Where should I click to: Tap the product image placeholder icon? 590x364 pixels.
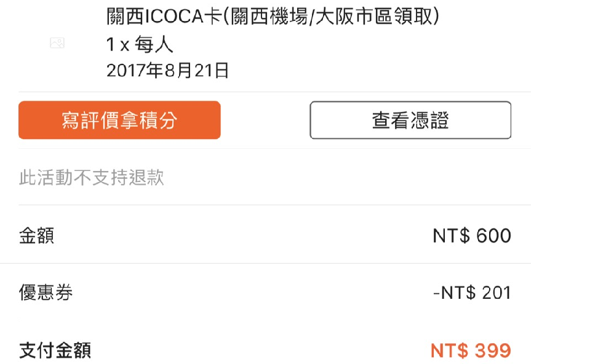pos(57,43)
